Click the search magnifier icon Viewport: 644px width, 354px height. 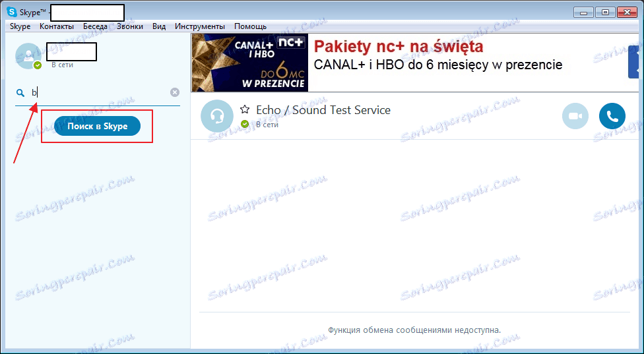[x=20, y=93]
